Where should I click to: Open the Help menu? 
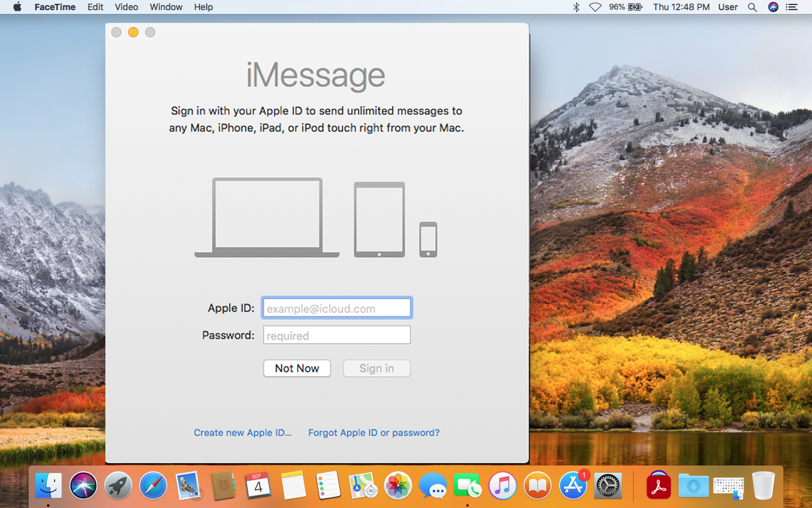coord(204,7)
